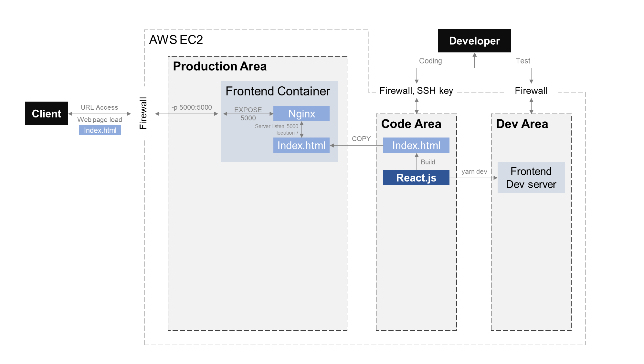The height and width of the screenshot is (364, 644).
Task: Click the Code Area heading
Action: click(x=411, y=124)
